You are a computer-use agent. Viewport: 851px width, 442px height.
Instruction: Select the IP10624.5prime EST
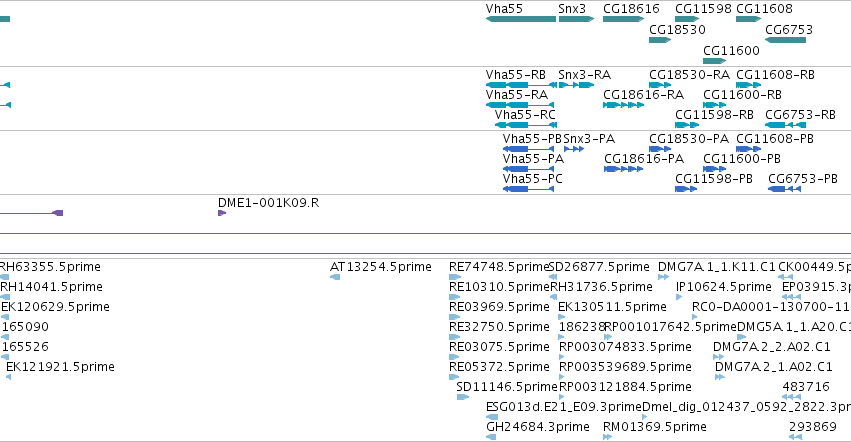click(679, 297)
